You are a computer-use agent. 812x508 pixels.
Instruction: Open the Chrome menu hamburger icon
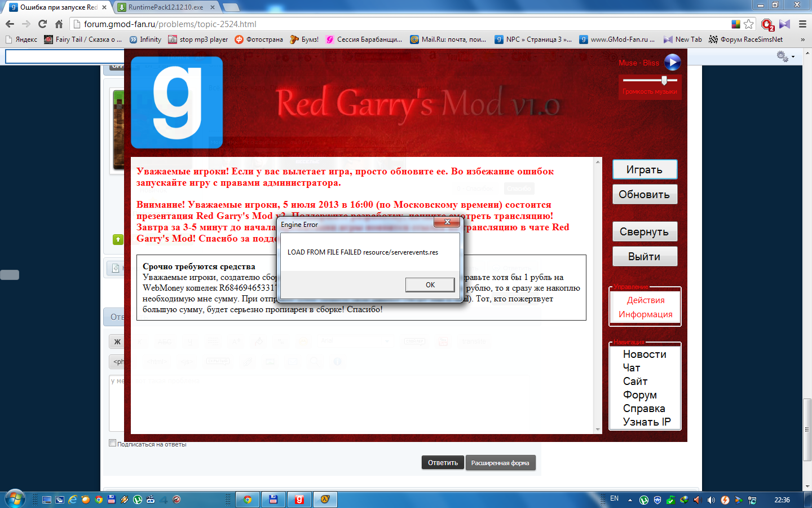tap(802, 24)
